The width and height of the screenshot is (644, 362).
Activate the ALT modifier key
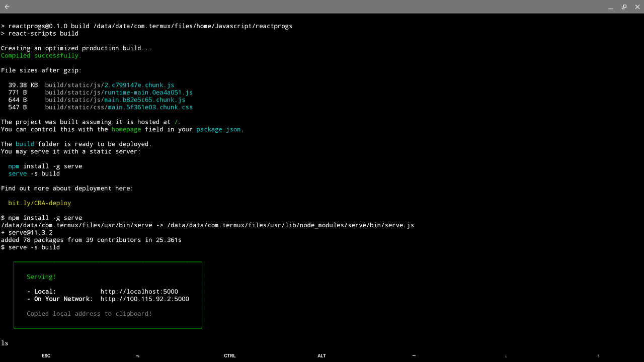pyautogui.click(x=322, y=355)
